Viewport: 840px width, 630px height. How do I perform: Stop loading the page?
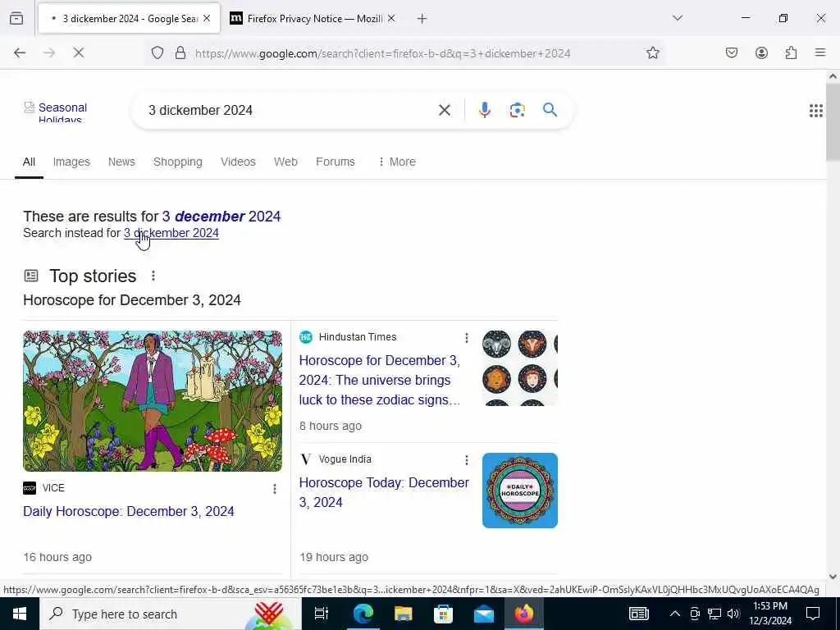pos(79,52)
